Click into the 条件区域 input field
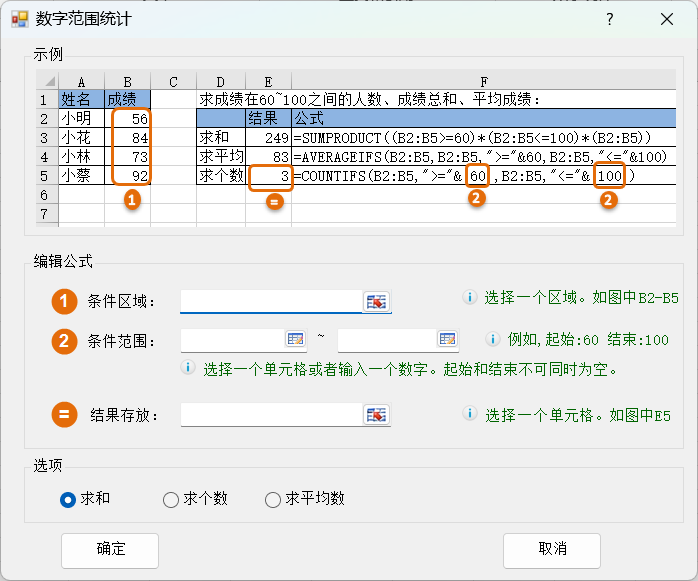The width and height of the screenshot is (698, 581). point(270,302)
